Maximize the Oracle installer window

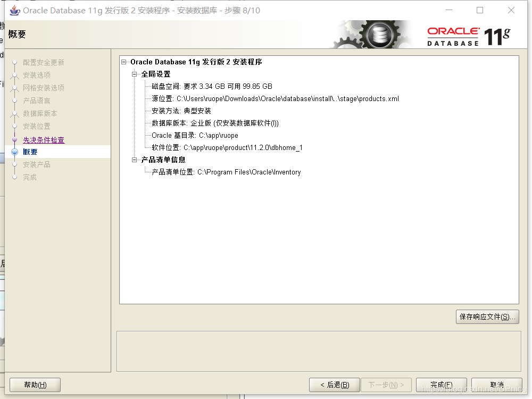pyautogui.click(x=480, y=10)
